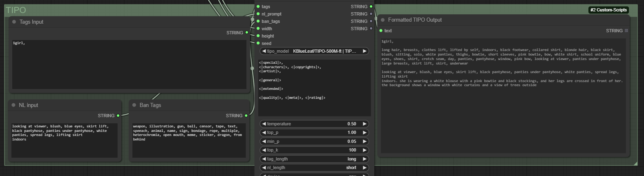Click the text input port on Formatted TIPO Output
644x176 pixels.
pos(381,31)
